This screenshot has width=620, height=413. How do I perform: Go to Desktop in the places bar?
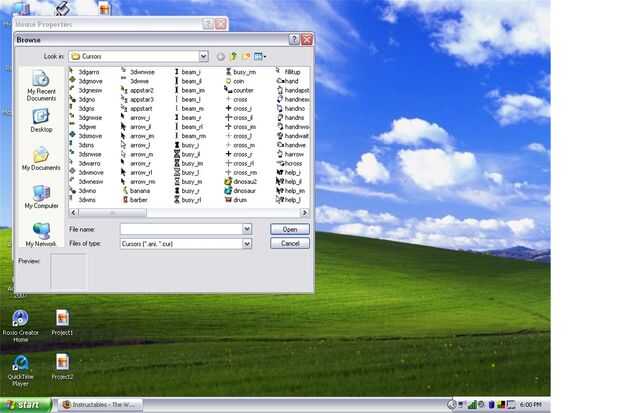[x=41, y=121]
